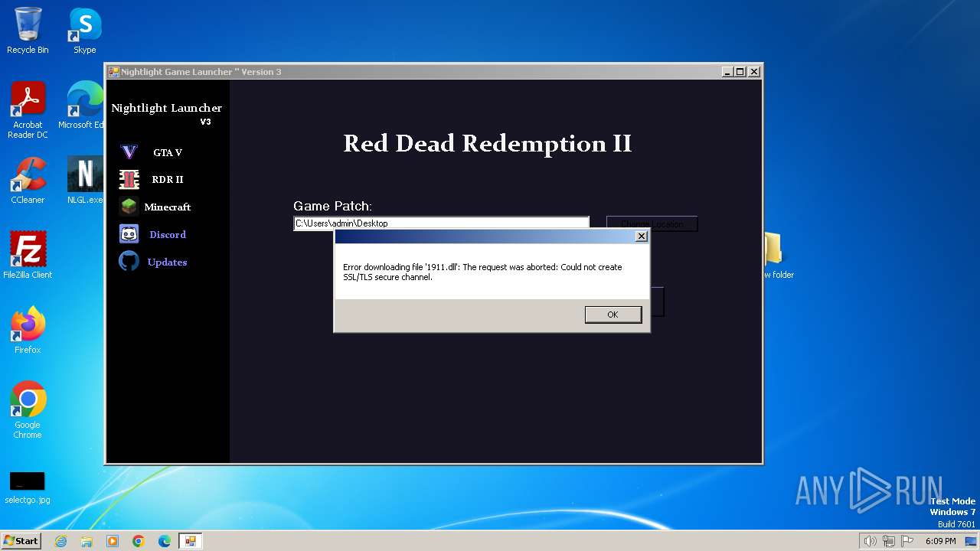This screenshot has height=551, width=980.
Task: Open Recycle Bin desktop icon
Action: pos(28,31)
